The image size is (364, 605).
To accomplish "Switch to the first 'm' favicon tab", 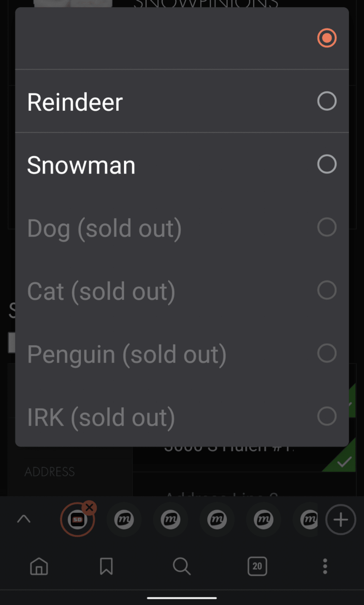I will (124, 520).
